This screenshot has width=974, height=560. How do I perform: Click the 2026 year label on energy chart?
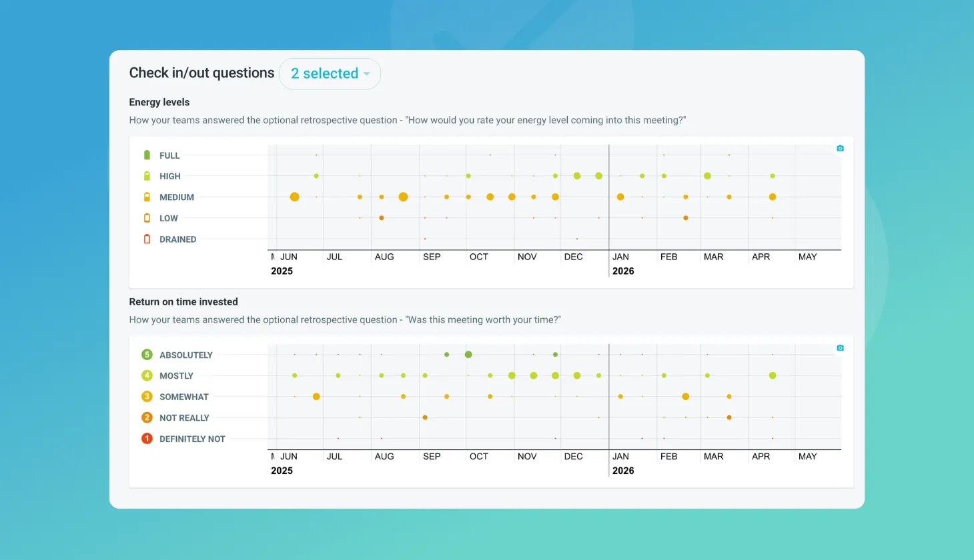(623, 271)
